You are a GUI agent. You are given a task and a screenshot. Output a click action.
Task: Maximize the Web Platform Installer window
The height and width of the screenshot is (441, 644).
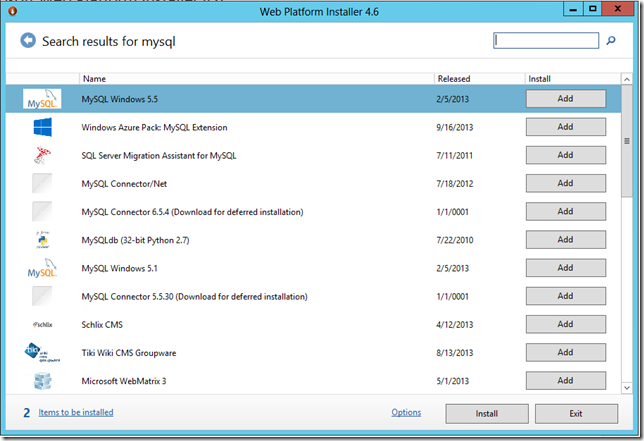click(x=593, y=9)
